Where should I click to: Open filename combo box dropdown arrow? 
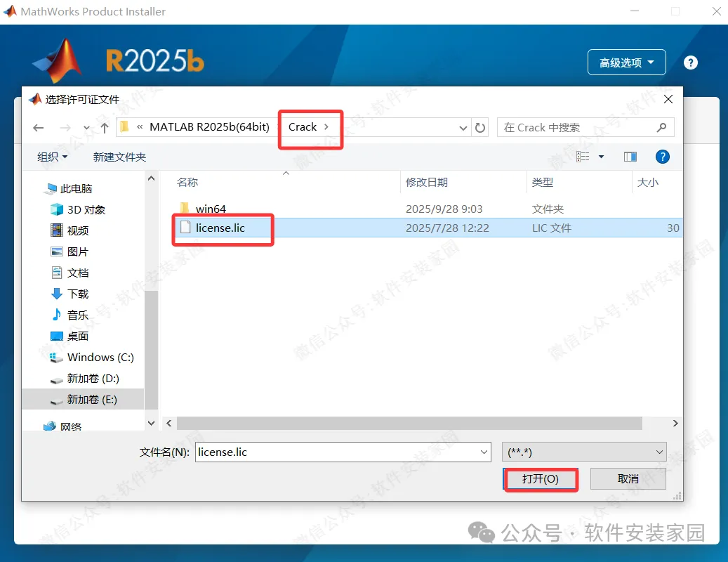coord(484,452)
